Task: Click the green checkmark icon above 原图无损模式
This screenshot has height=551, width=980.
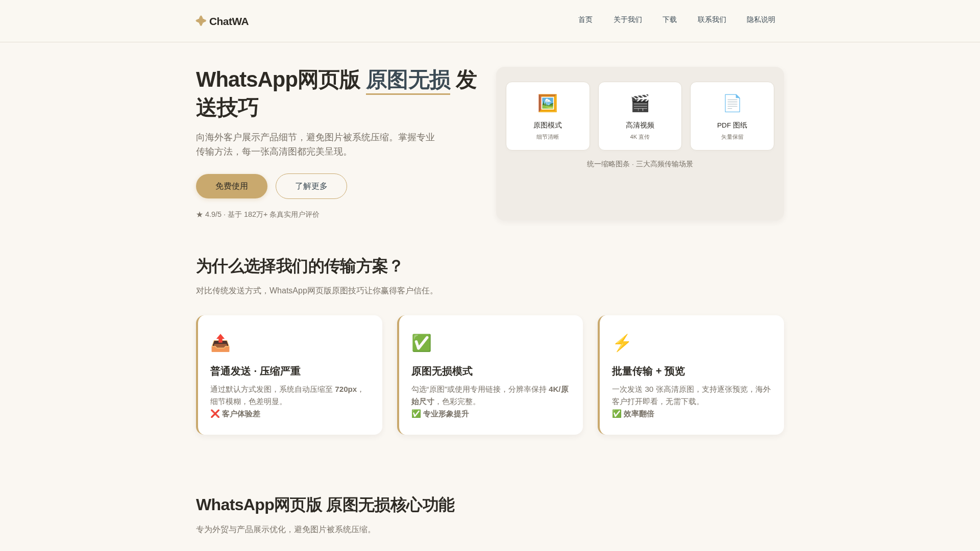Action: 422,343
